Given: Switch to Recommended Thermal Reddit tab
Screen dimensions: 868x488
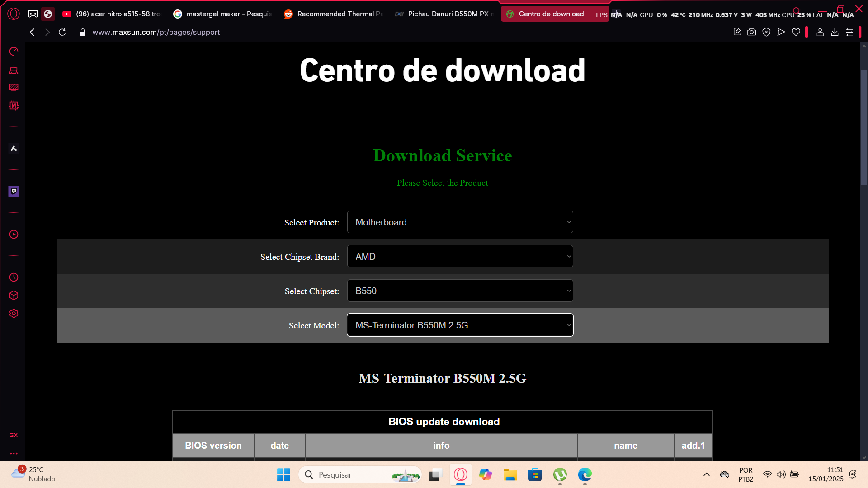Looking at the screenshot, I should pos(334,14).
